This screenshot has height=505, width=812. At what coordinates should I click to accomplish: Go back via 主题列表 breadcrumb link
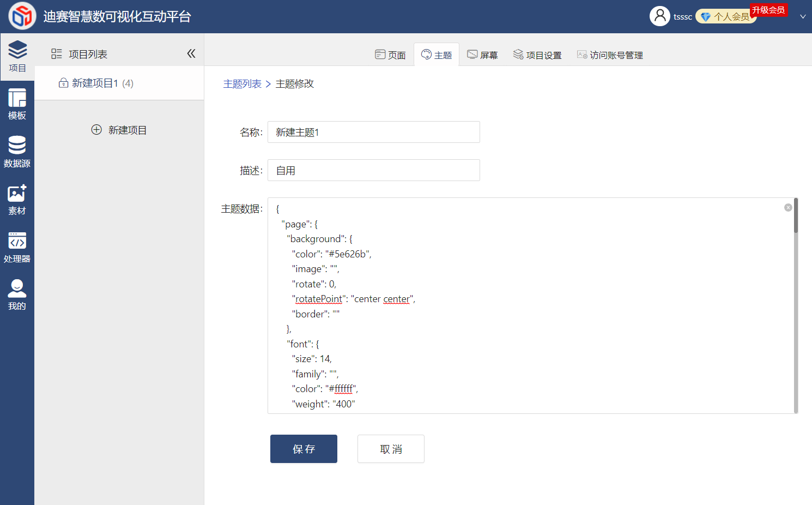pos(243,83)
